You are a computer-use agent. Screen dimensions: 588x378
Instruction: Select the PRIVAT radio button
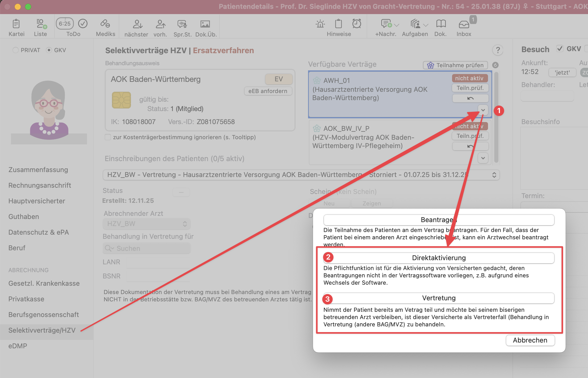point(16,50)
